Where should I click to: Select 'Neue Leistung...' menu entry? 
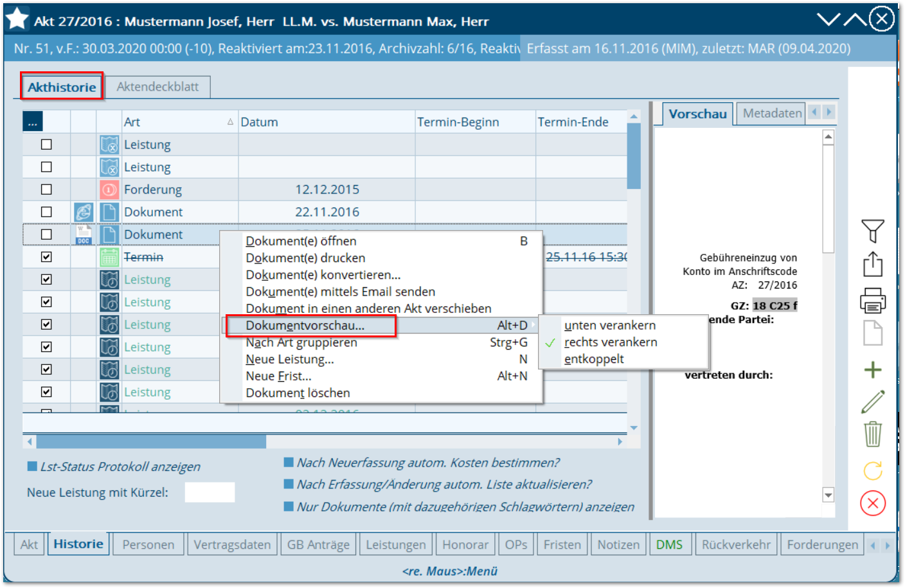(x=290, y=359)
